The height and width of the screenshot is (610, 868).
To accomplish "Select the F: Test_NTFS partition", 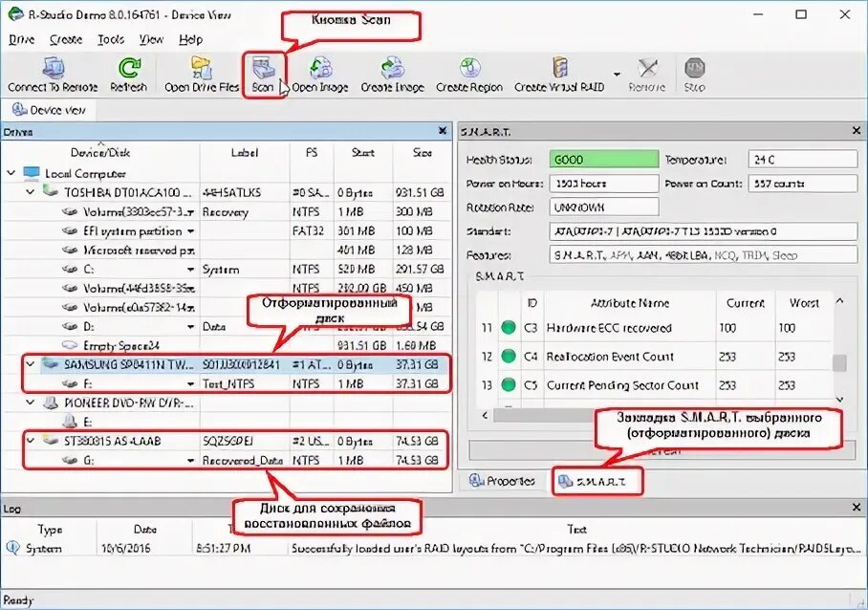I will 236,383.
